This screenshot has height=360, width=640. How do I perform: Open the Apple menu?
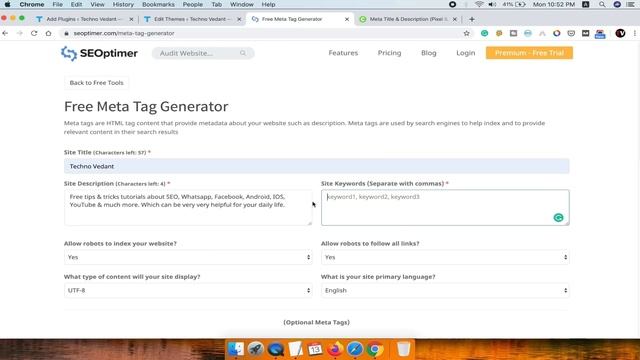[7, 4]
